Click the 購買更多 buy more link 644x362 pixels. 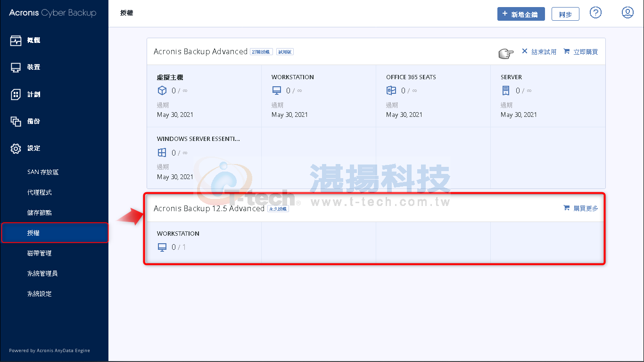(586, 208)
